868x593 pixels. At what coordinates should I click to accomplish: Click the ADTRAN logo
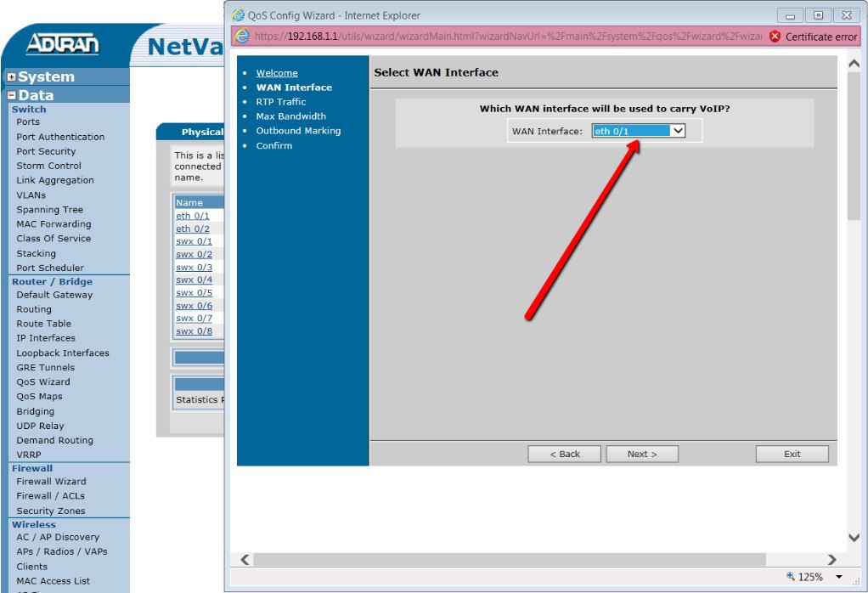[63, 43]
